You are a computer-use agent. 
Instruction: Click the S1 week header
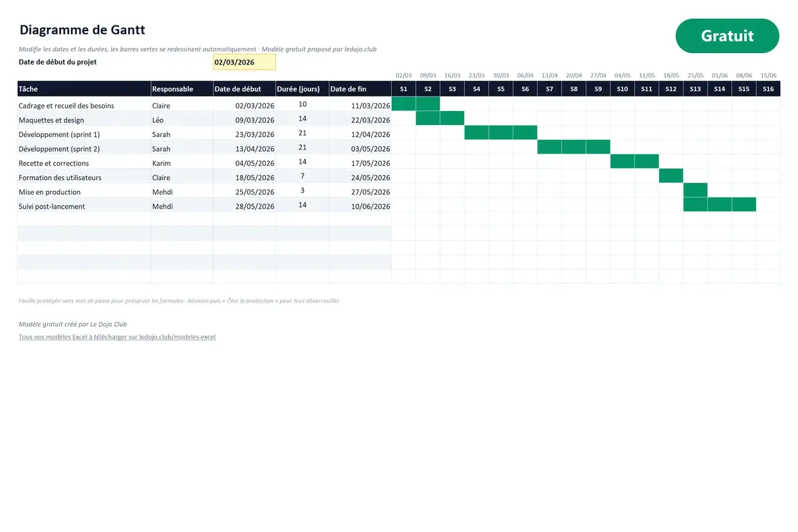tap(404, 88)
